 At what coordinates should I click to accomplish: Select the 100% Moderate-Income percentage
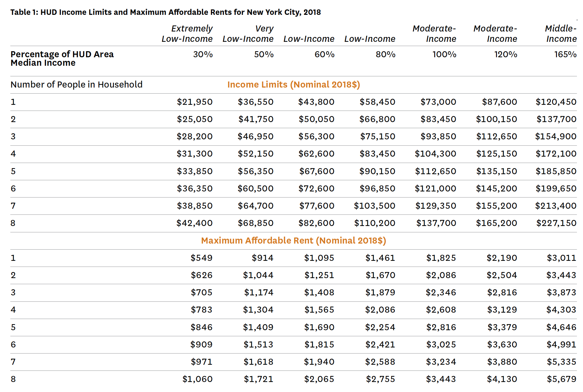tap(444, 55)
